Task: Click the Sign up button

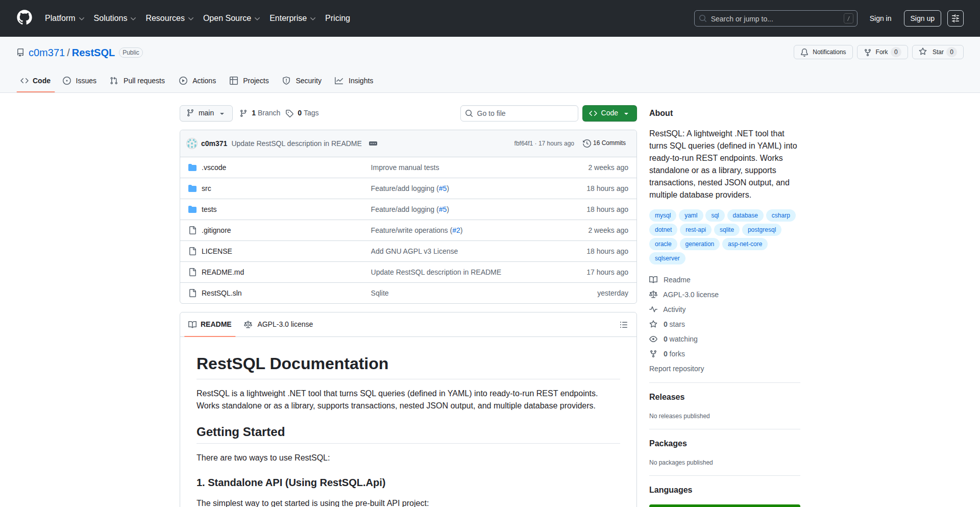Action: (922, 18)
